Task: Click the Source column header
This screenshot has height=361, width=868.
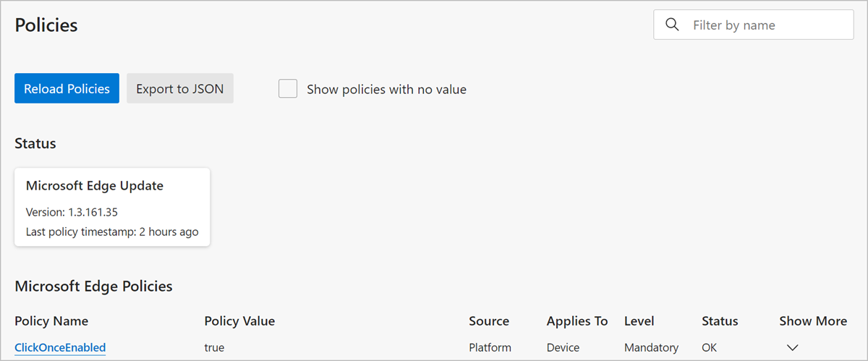Action: click(489, 321)
